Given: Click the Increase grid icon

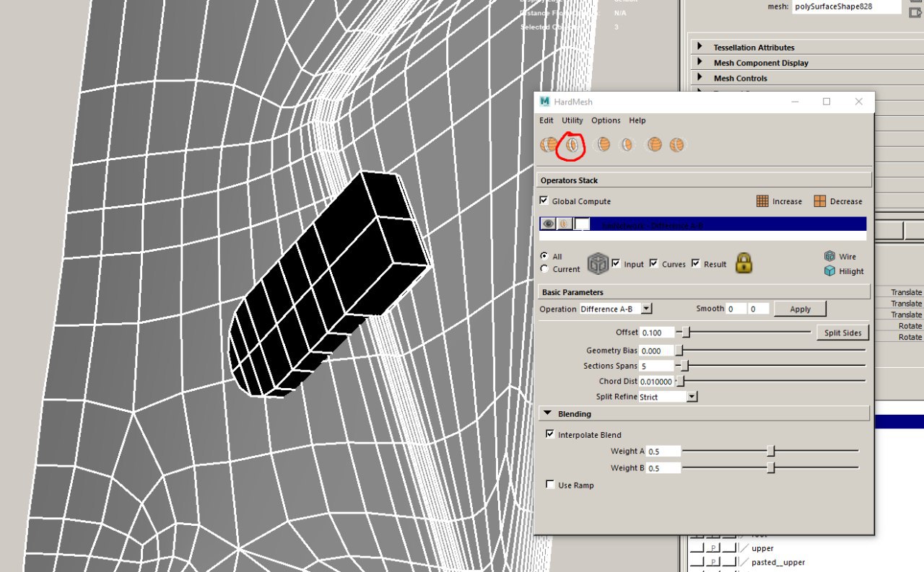Looking at the screenshot, I should [762, 201].
